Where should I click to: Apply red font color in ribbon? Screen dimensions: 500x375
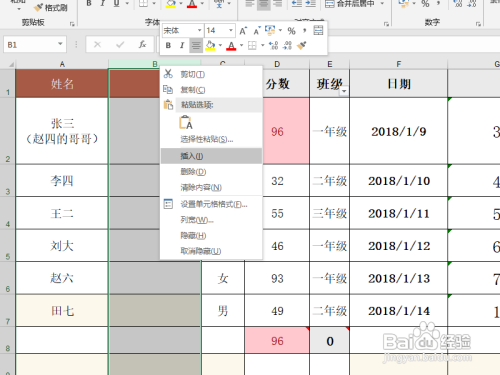pos(192,4)
